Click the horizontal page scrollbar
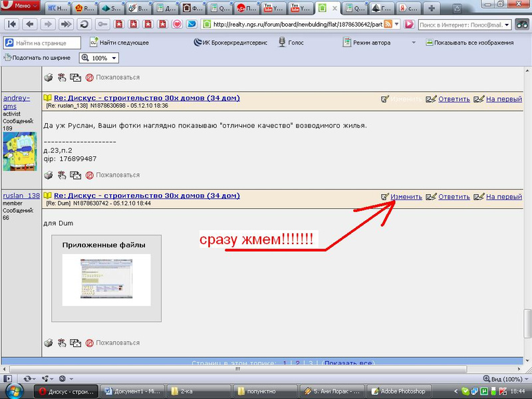532x399 pixels. tap(238, 369)
